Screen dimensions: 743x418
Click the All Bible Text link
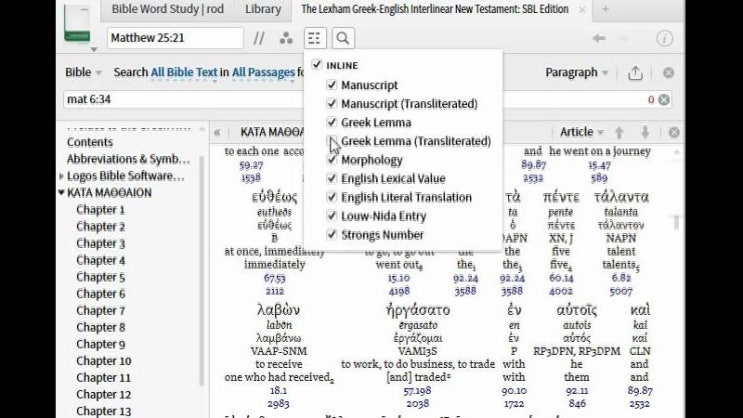tap(189, 73)
